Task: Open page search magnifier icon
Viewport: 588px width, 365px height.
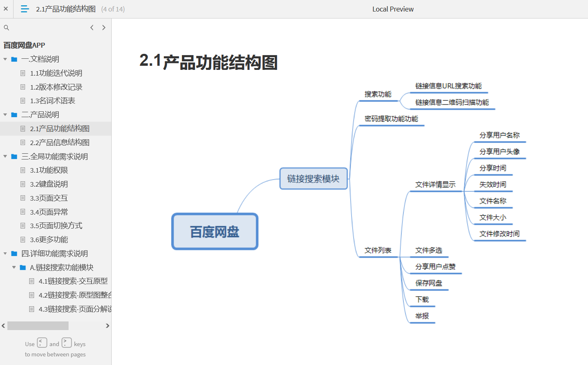Action: [6, 28]
